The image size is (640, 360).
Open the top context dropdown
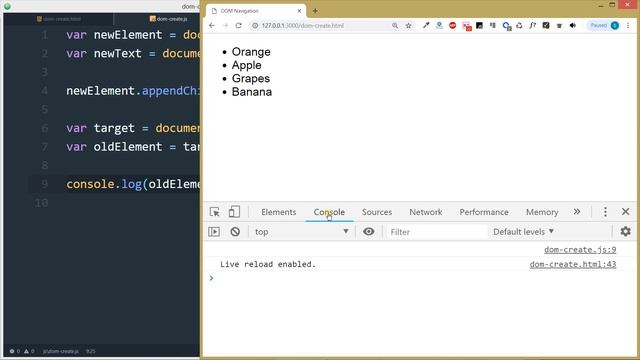pyautogui.click(x=301, y=232)
